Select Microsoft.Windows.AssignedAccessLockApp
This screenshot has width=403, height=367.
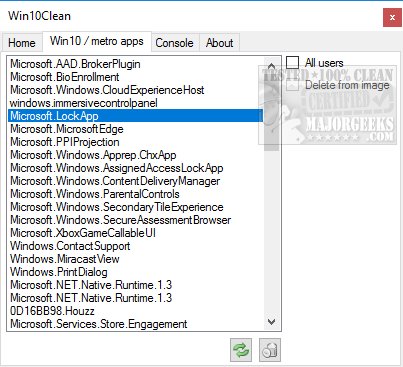(135, 168)
